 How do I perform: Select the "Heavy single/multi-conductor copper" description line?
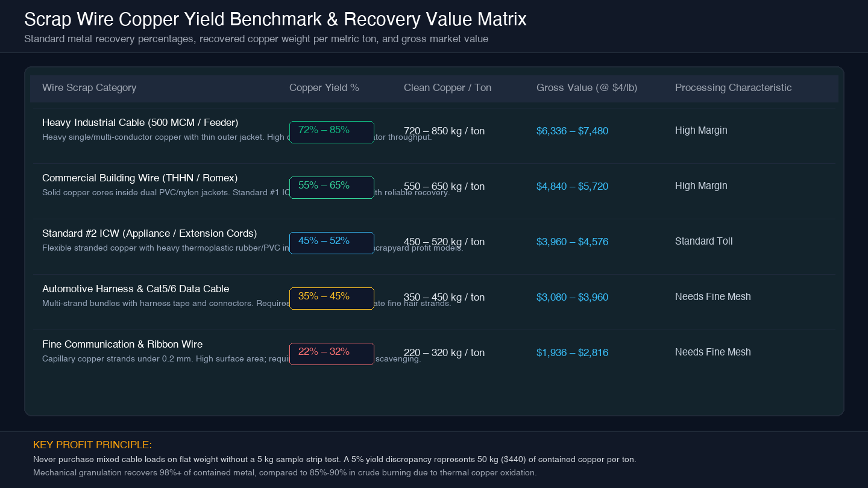coord(237,137)
